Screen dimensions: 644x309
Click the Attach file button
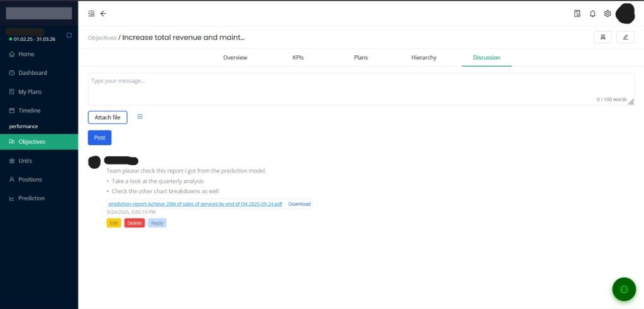108,117
